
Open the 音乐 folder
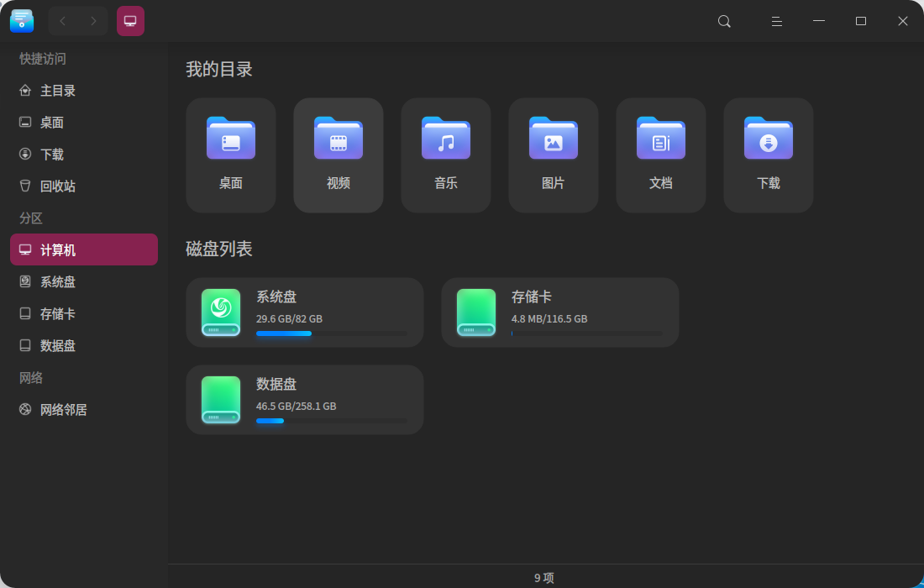click(x=446, y=155)
